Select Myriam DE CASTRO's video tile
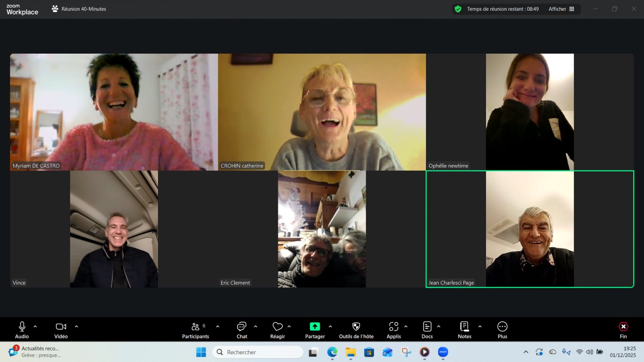 114,112
